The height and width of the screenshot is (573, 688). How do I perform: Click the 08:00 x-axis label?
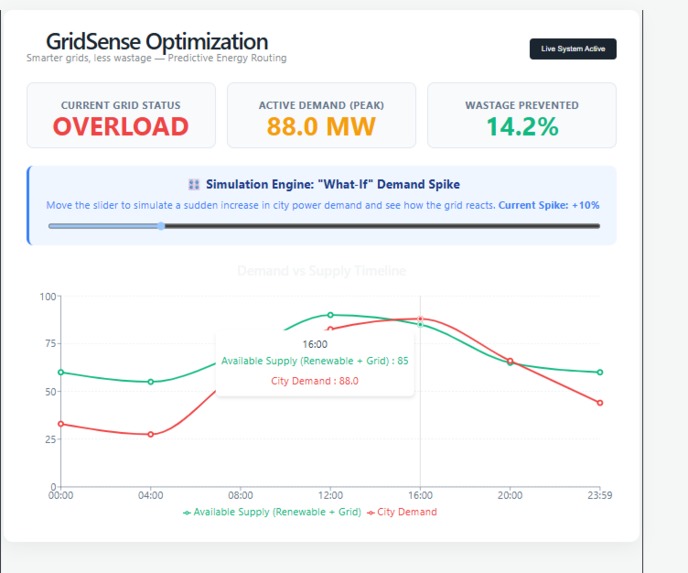(x=240, y=495)
